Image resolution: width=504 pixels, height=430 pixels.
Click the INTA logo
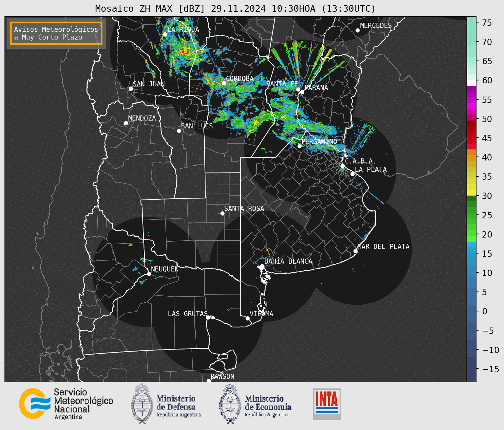point(327,404)
